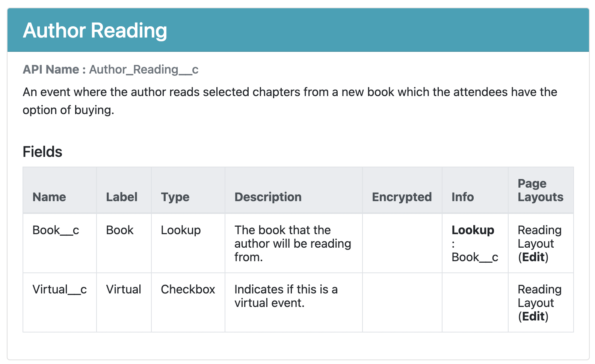Click the "book that the author will be reading" description
Viewport: 595px width, 364px height.
coord(293,244)
